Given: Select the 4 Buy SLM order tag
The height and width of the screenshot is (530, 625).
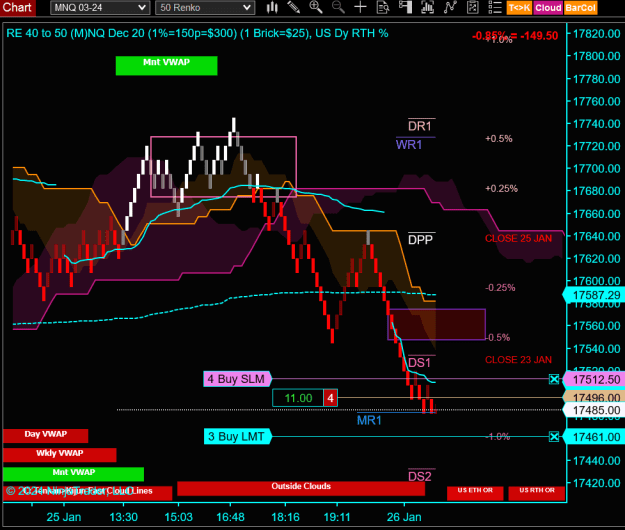Looking at the screenshot, I should [238, 379].
